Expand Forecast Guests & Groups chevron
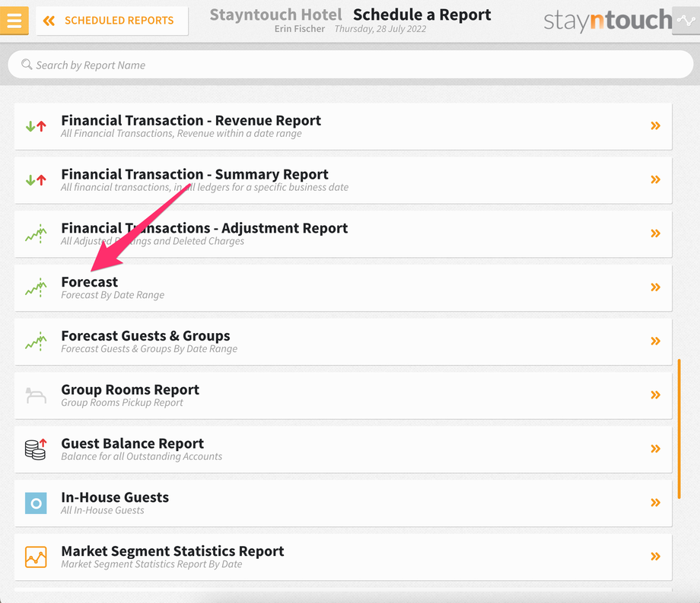The width and height of the screenshot is (700, 603). (655, 341)
